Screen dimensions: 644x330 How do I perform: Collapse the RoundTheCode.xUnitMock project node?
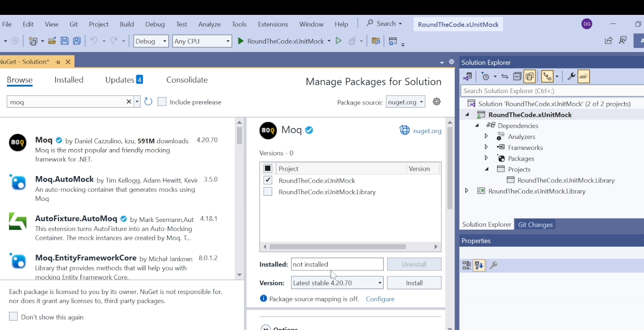pos(467,115)
